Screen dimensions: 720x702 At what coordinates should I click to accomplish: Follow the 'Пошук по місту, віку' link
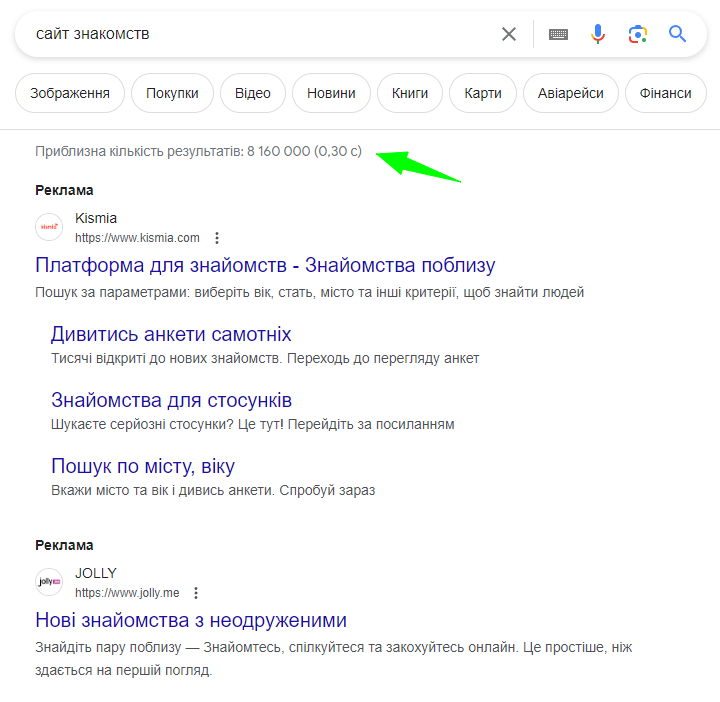[143, 466]
